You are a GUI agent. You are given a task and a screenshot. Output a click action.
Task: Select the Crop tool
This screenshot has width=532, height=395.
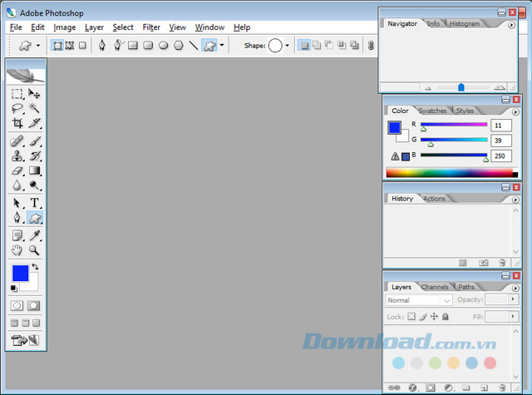click(17, 123)
